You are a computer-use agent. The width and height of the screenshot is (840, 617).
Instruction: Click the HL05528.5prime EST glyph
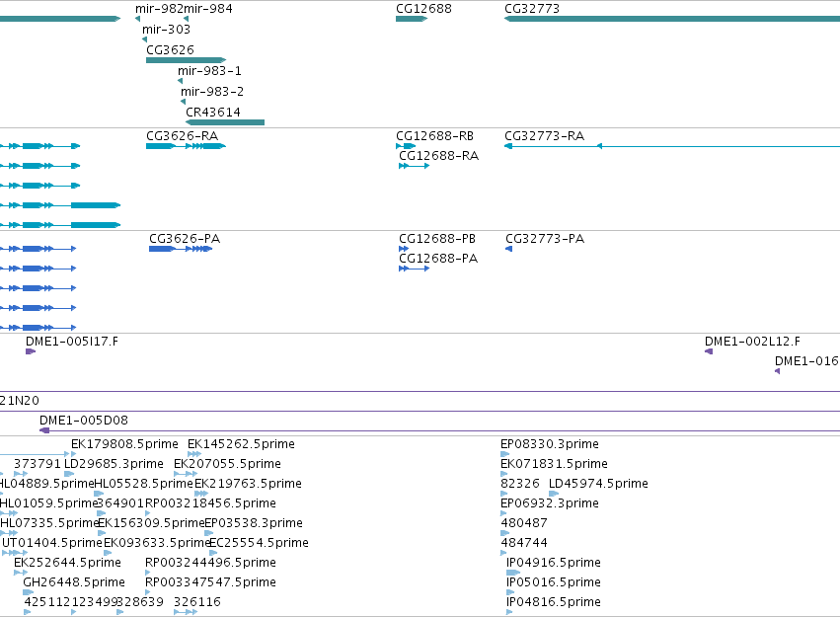click(99, 494)
